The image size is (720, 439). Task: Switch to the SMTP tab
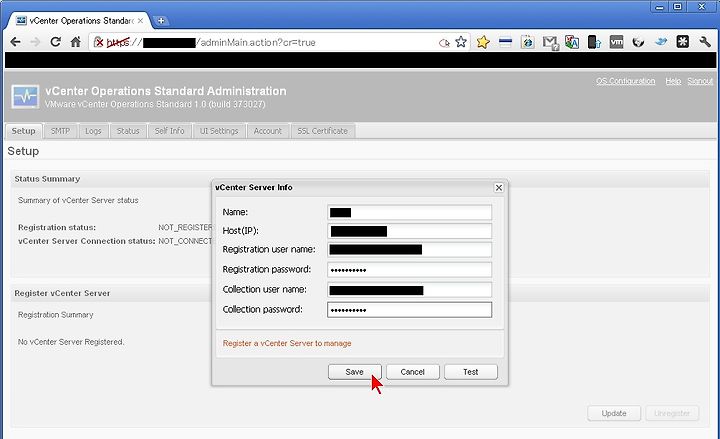60,131
